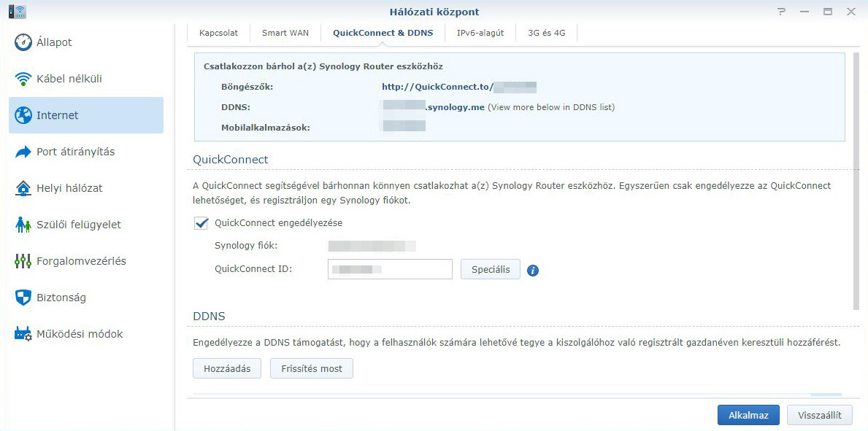
Task: Select the Helyi hálózat house icon
Action: click(23, 189)
